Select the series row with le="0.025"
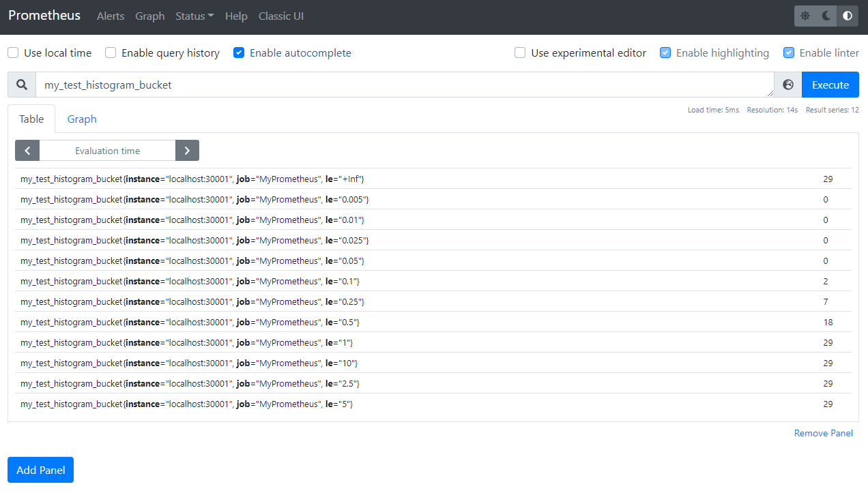The width and height of the screenshot is (868, 493). tap(433, 240)
